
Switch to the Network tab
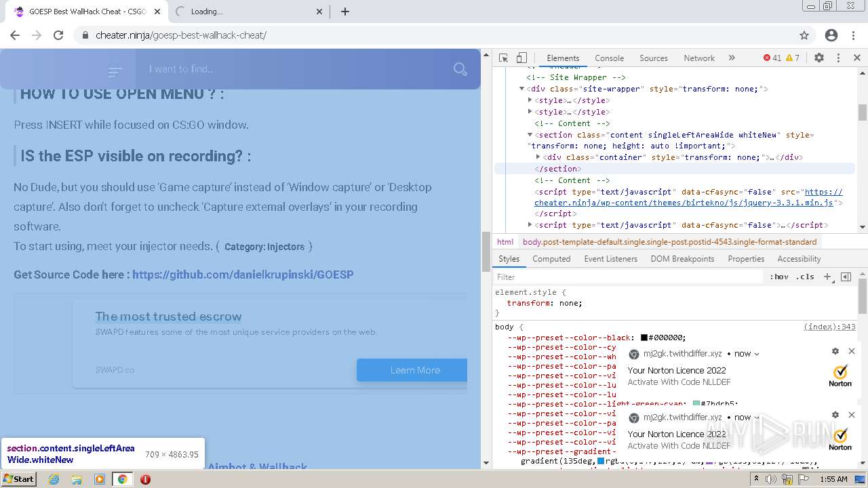[699, 58]
